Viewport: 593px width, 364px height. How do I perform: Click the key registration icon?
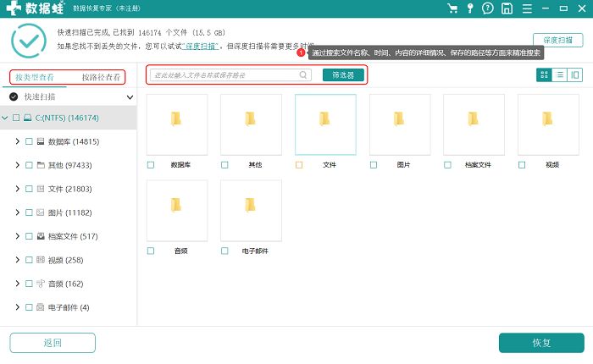point(470,8)
